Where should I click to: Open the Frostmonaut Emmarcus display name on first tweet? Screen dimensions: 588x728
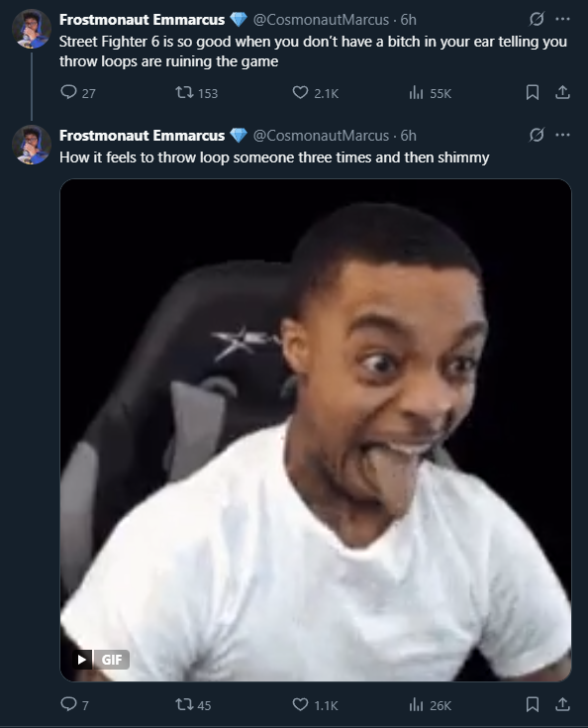[142, 20]
